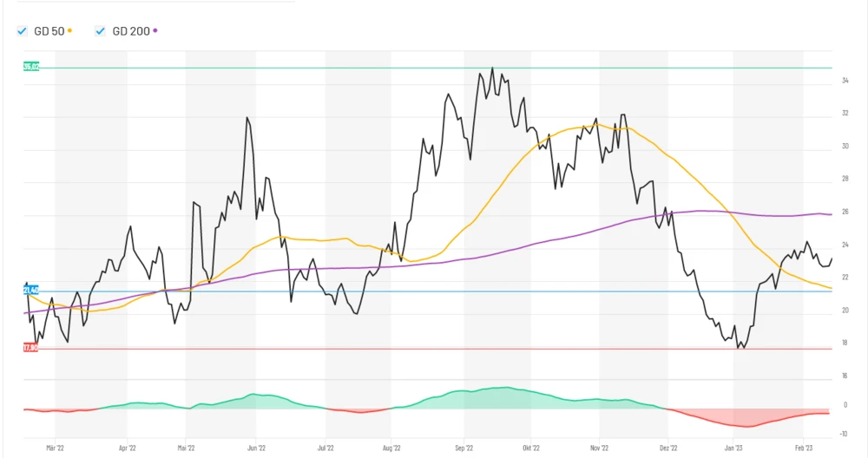868x458 pixels.
Task: Click the Feb '23 x-axis label
Action: coord(805,448)
